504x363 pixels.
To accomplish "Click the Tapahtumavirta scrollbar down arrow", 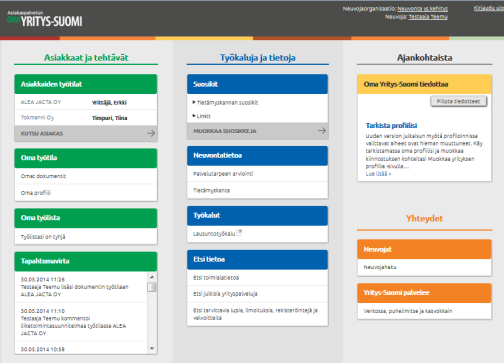I will pos(152,348).
